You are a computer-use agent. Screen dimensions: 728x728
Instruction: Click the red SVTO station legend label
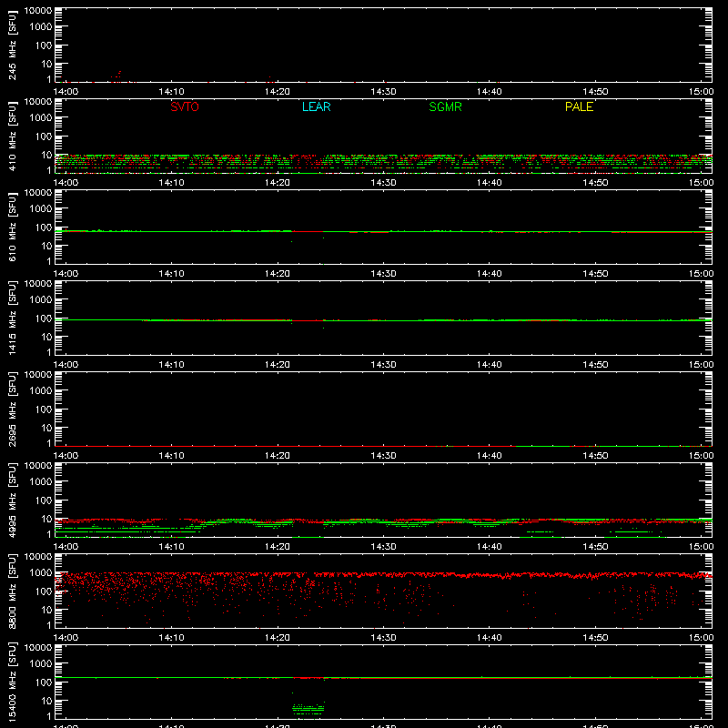pos(185,106)
